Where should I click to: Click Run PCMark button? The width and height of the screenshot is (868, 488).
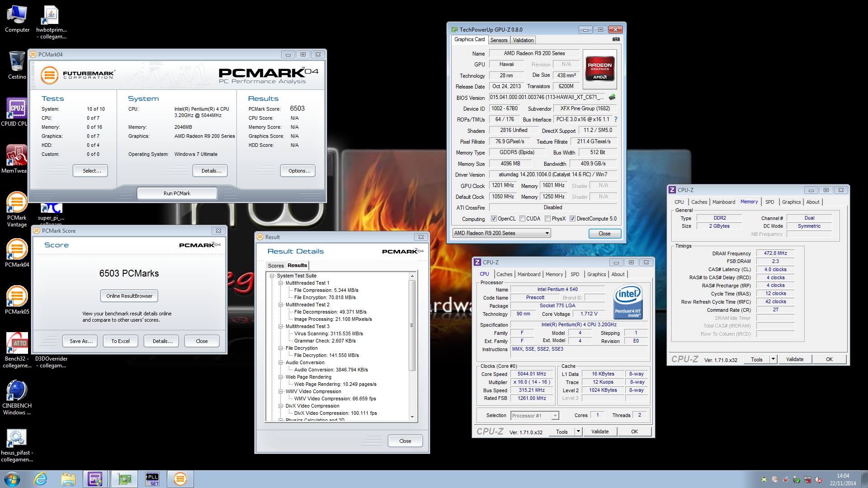(x=177, y=193)
